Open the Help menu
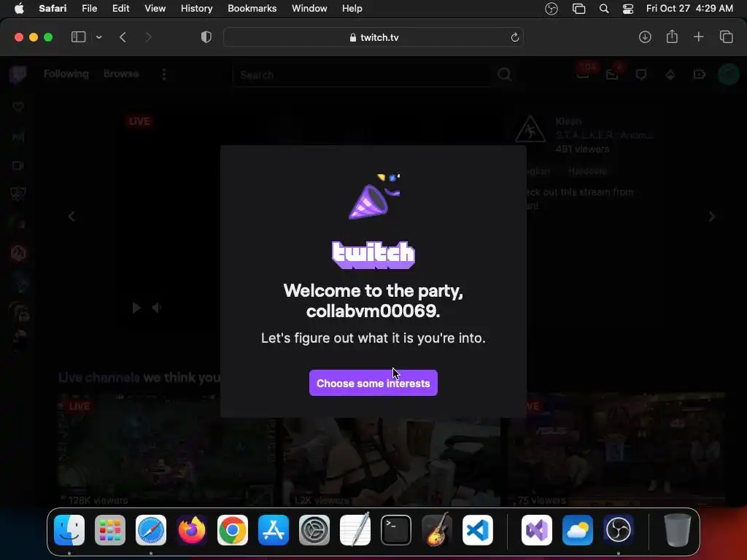The image size is (747, 560). [x=352, y=9]
